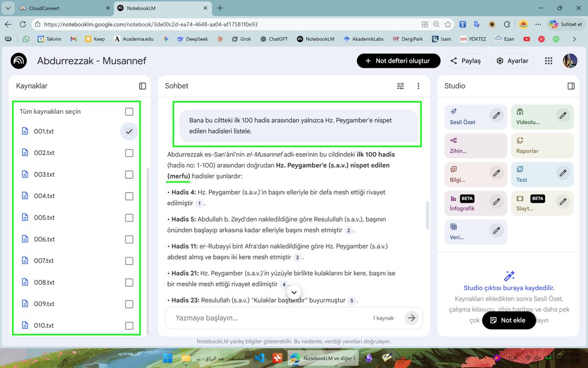The image size is (588, 368).
Task: Open the Academia.edu bookmark
Action: [134, 39]
